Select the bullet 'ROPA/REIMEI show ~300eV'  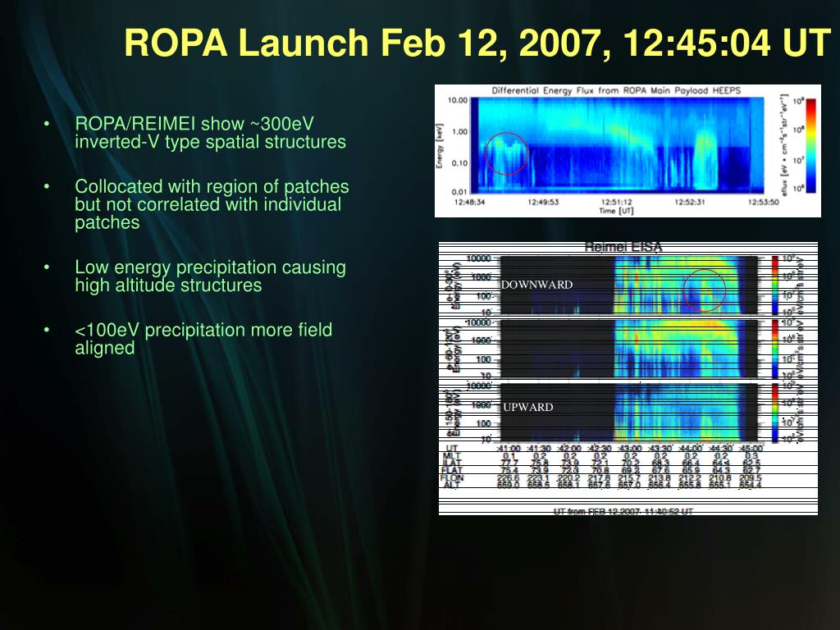point(210,132)
